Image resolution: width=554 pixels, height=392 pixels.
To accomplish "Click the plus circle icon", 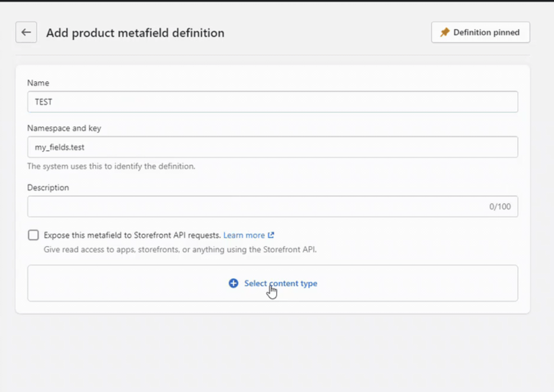I will 233,283.
